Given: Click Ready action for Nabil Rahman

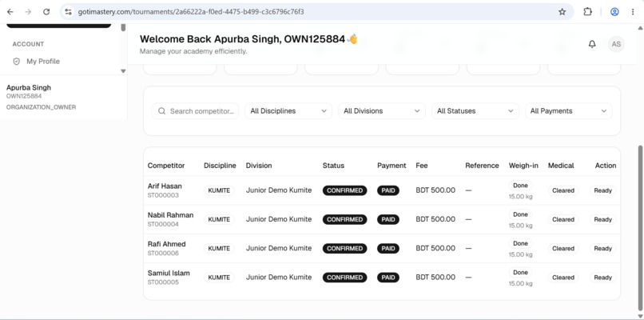Looking at the screenshot, I should 602,220.
